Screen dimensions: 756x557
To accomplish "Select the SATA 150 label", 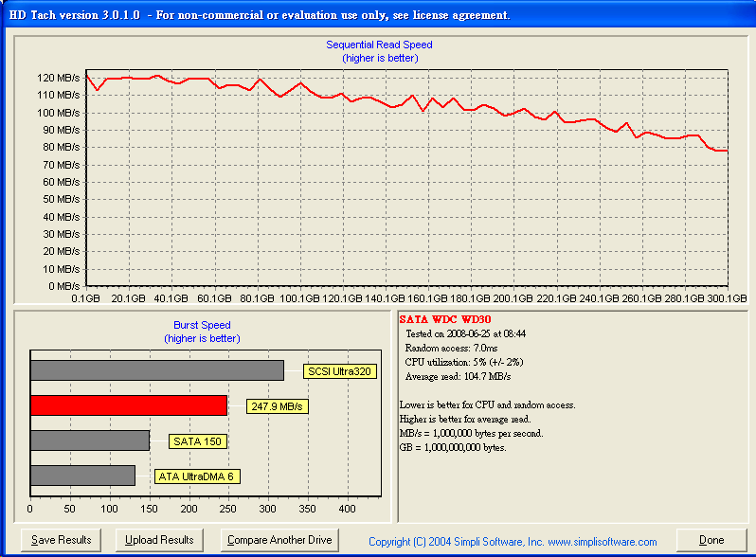I will click(x=198, y=441).
